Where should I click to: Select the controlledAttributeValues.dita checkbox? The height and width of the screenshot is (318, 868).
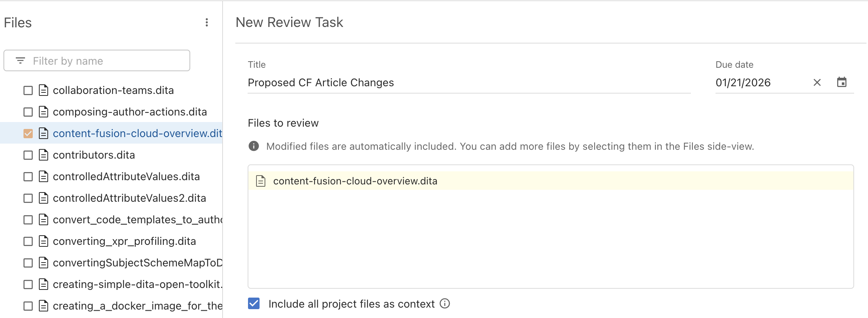click(28, 177)
